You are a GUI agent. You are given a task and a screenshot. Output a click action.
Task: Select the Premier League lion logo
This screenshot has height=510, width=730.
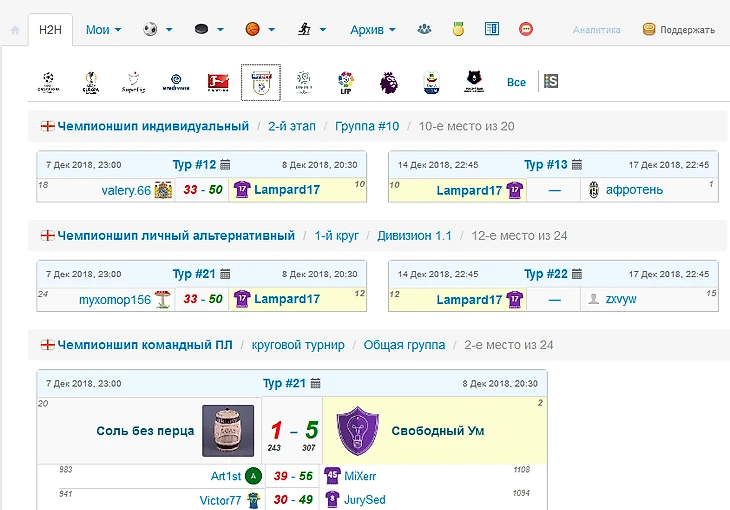[388, 82]
